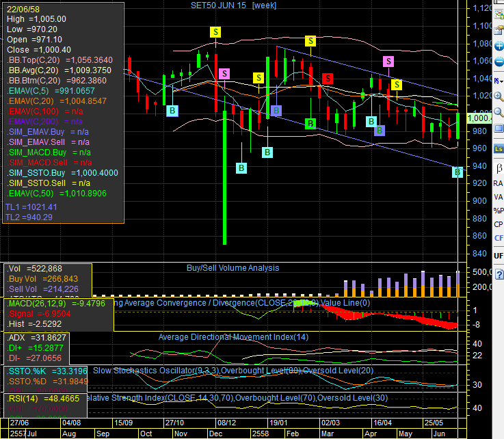
Task: Click the purple B marker in April
Action: tap(380, 130)
